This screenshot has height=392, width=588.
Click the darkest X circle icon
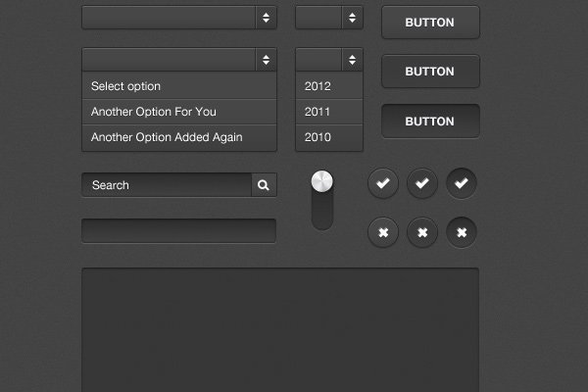(x=462, y=232)
